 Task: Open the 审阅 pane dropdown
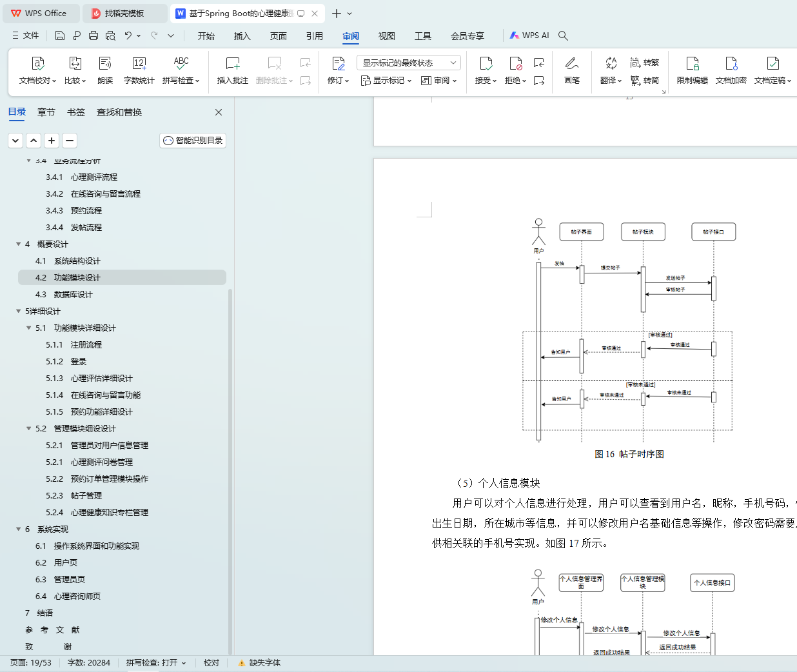[x=439, y=81]
